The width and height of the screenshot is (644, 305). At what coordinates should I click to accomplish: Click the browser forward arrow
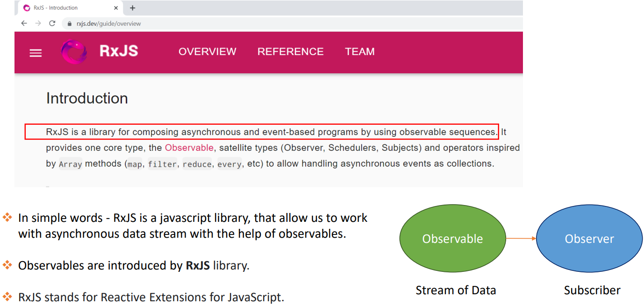point(38,23)
